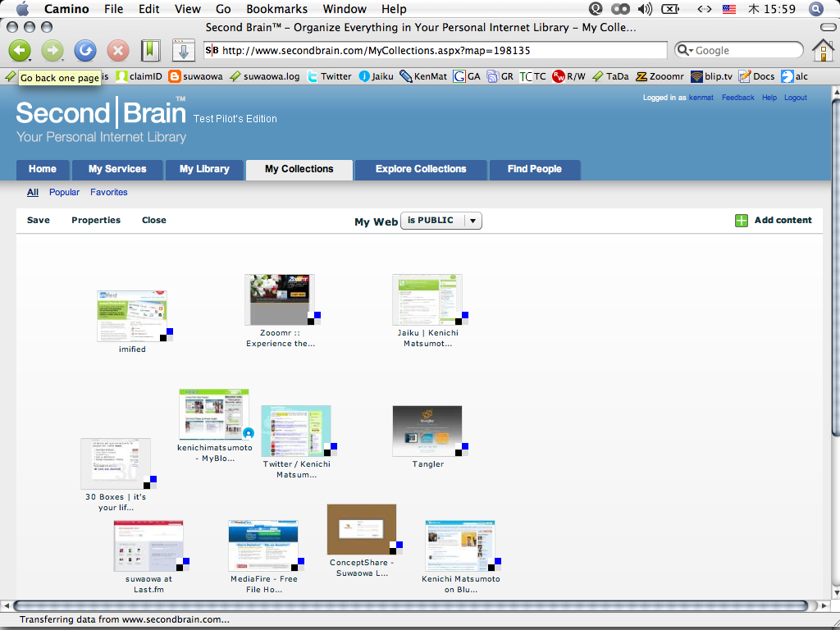Switch to the Find People tab
This screenshot has height=630, width=840.
[535, 169]
